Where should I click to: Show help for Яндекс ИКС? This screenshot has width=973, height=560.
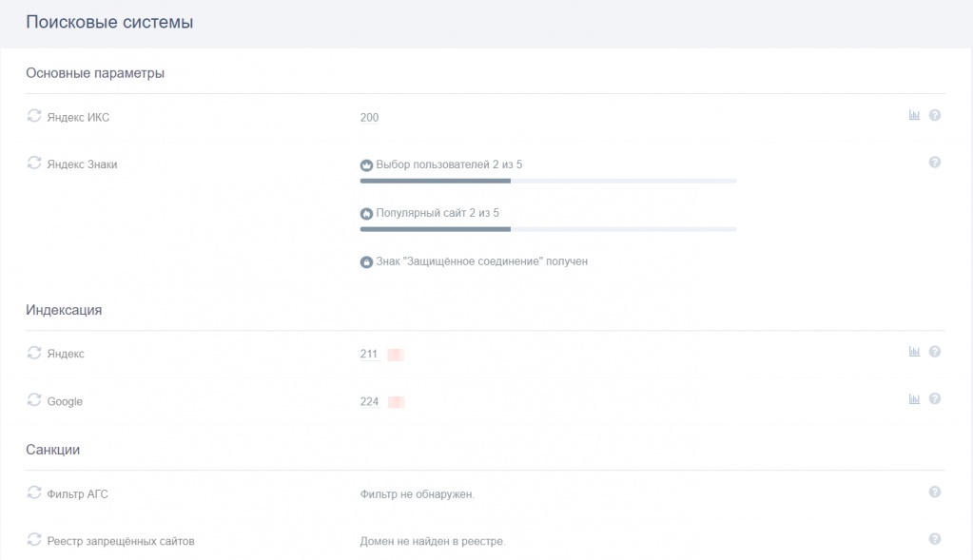point(935,116)
